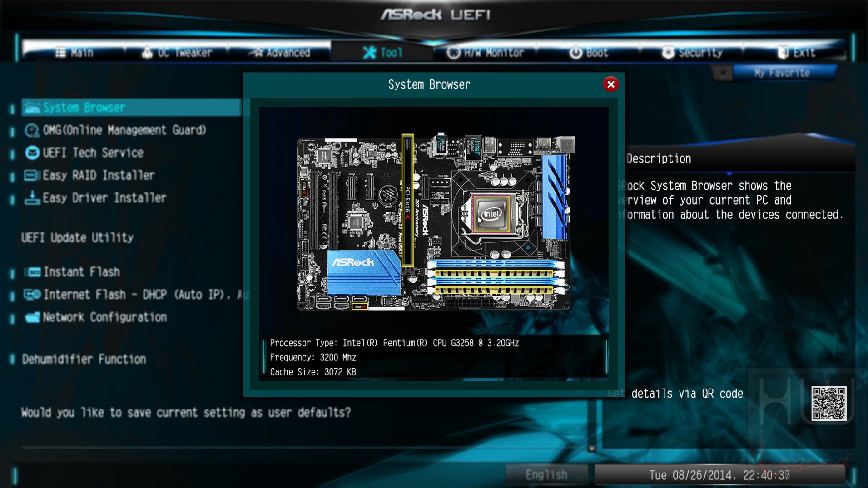Viewport: 868px width, 488px height.
Task: Open My Favorite
Action: [782, 73]
